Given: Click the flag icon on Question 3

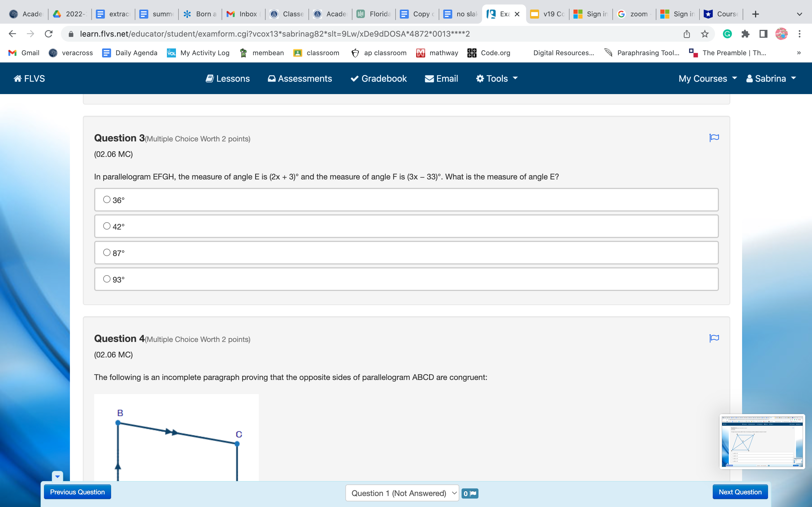Looking at the screenshot, I should (x=714, y=138).
